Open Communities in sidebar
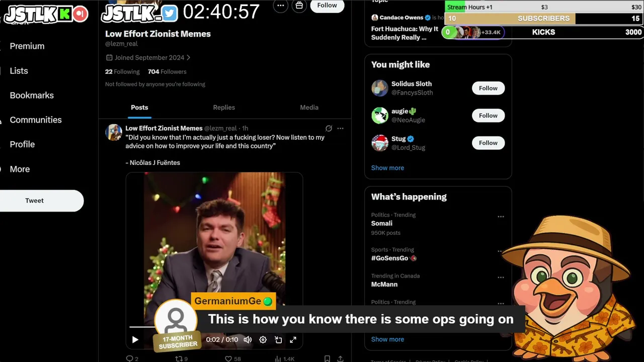 click(35, 120)
